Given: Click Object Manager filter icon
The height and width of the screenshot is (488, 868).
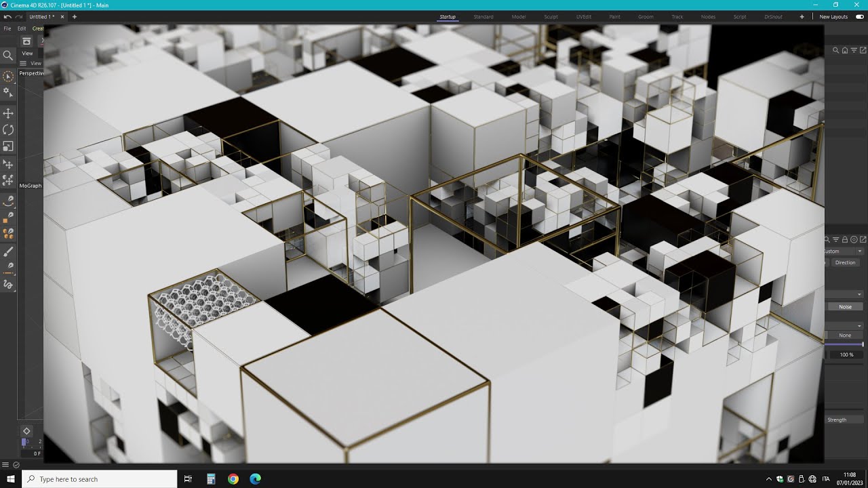Looking at the screenshot, I should [854, 50].
